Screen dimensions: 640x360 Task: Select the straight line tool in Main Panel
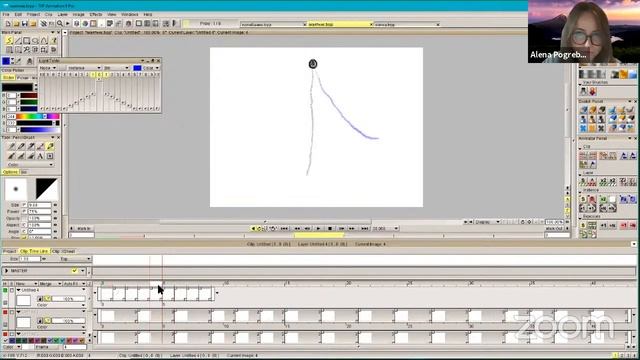18,41
